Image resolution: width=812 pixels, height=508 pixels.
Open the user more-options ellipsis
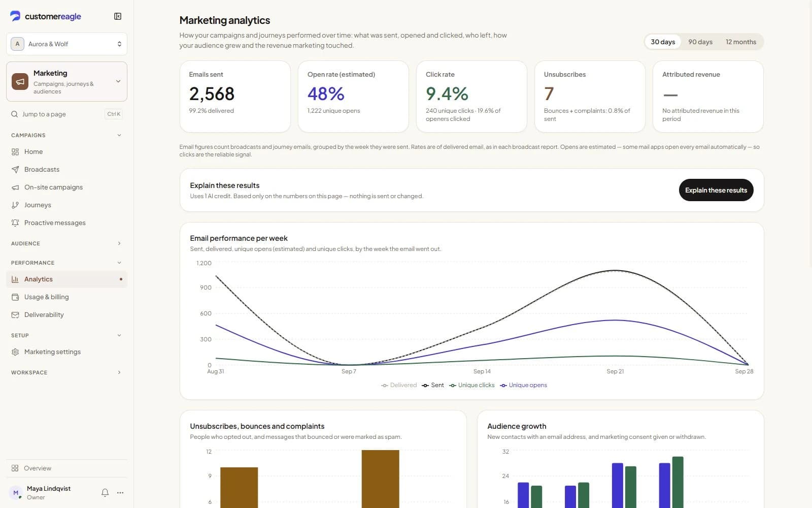coord(120,493)
